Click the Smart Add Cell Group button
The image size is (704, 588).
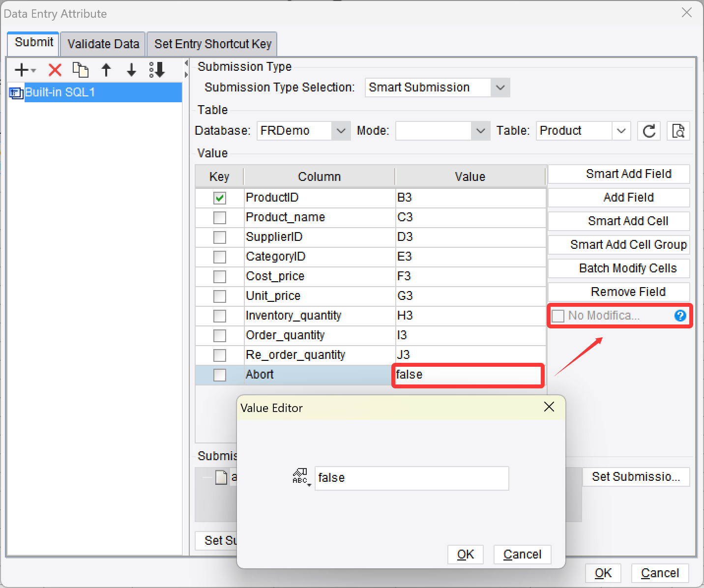pos(618,244)
